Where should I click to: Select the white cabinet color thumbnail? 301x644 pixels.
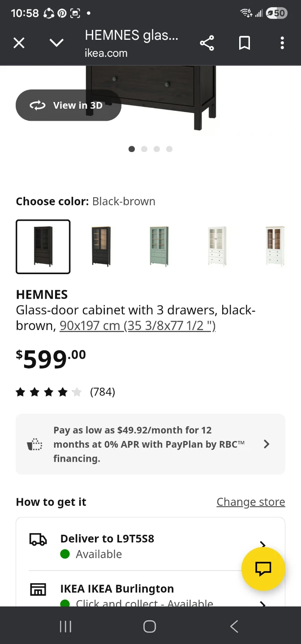pyautogui.click(x=217, y=246)
